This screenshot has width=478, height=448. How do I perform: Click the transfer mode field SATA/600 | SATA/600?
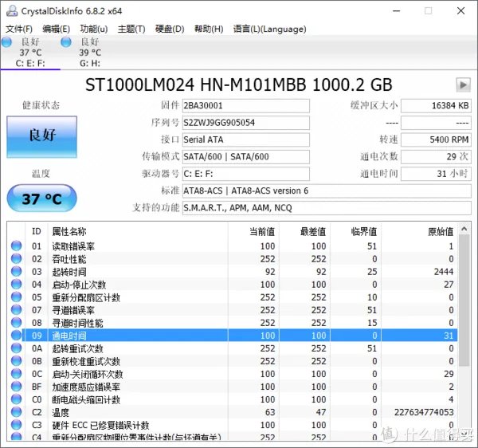[x=245, y=157]
